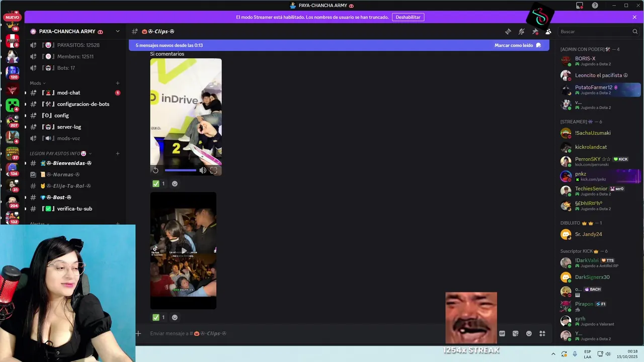
Task: Open the emoji picker
Action: 529,333
